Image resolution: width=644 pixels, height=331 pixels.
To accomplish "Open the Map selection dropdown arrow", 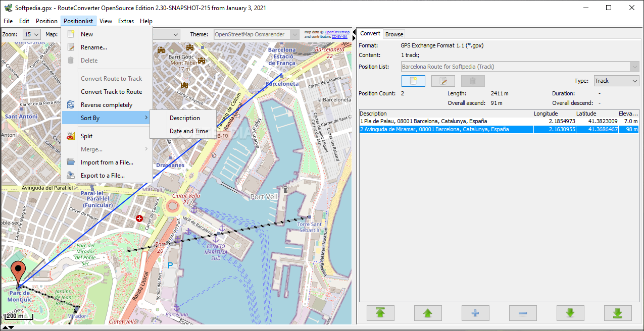I will pyautogui.click(x=176, y=34).
